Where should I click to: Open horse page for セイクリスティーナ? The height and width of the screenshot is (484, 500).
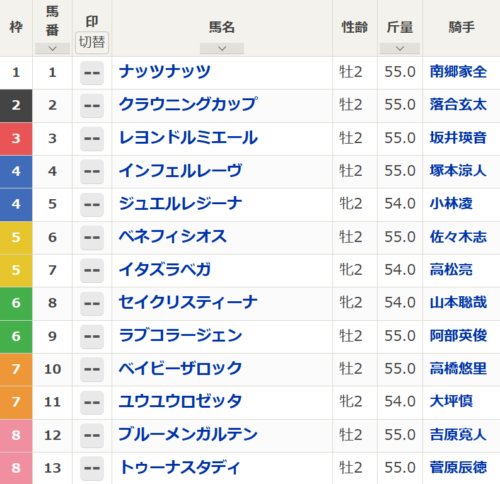(188, 302)
